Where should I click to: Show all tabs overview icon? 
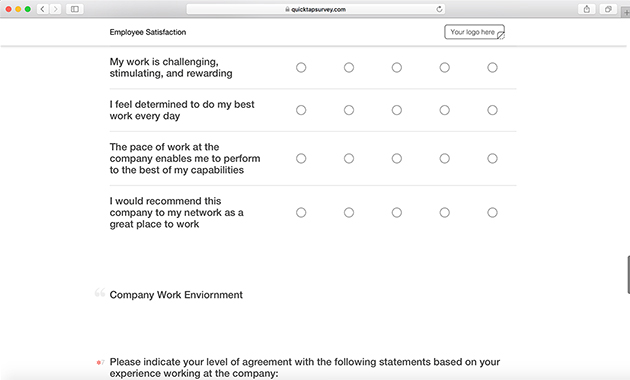[608, 9]
